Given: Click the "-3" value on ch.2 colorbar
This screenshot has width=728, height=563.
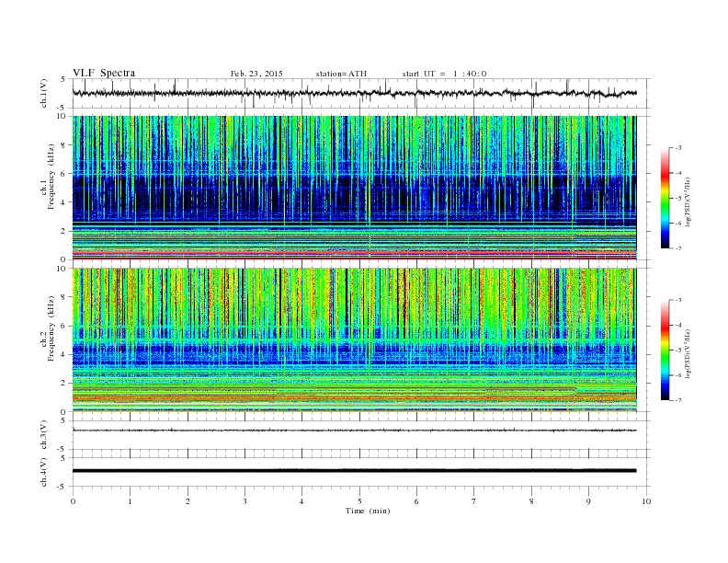Looking at the screenshot, I should point(677,300).
